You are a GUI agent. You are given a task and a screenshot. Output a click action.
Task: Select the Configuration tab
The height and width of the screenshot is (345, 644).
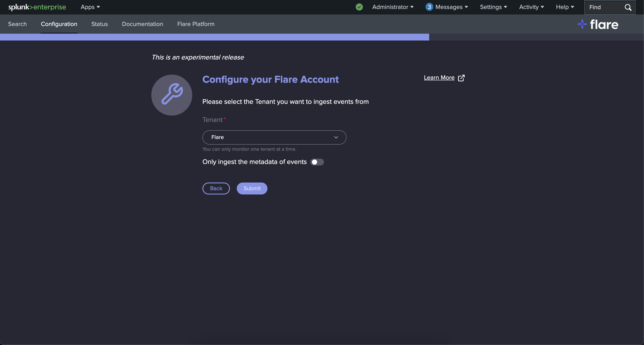click(x=59, y=24)
